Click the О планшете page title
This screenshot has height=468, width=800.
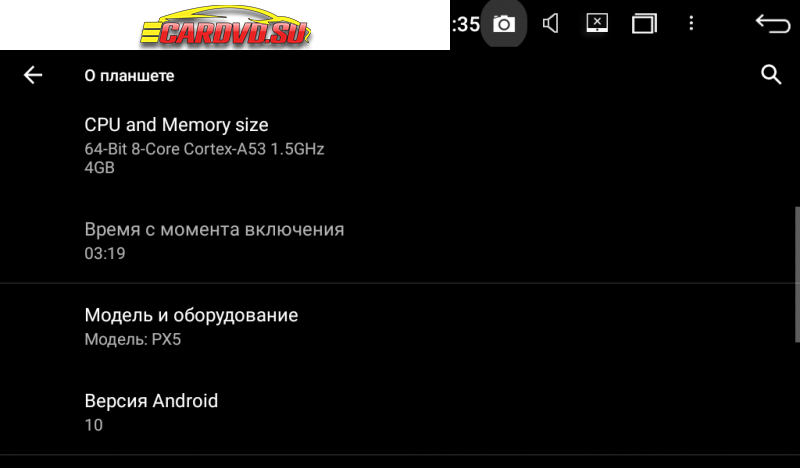click(130, 76)
